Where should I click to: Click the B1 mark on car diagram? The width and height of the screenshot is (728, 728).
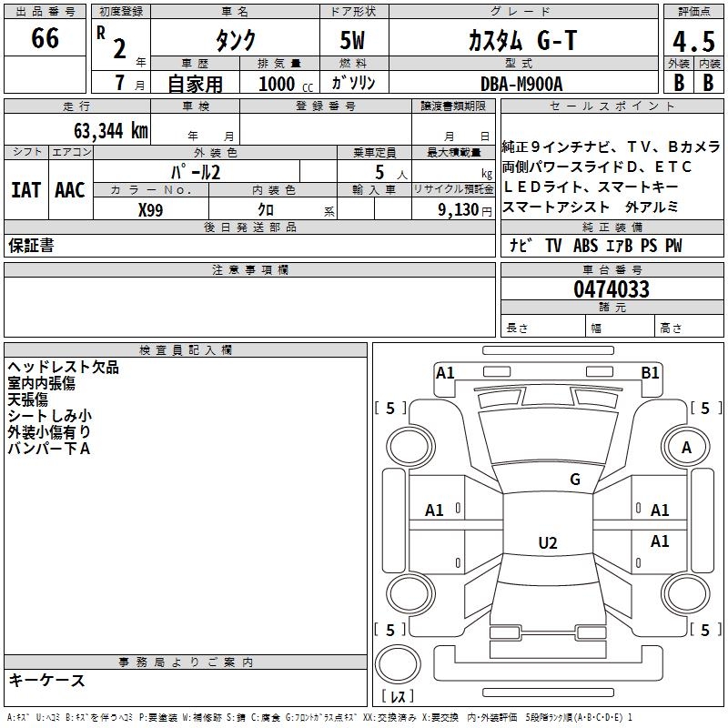pos(650,373)
